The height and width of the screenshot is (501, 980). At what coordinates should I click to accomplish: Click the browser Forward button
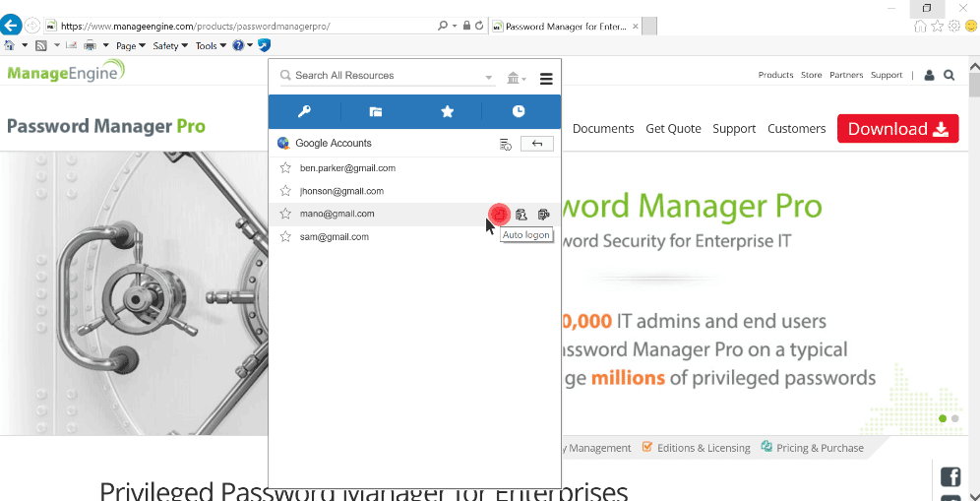click(x=32, y=26)
